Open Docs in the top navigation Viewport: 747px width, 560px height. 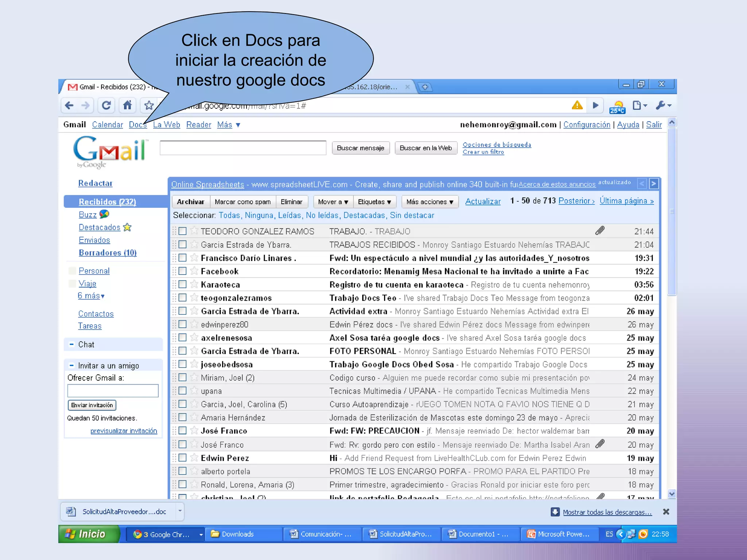click(x=138, y=125)
